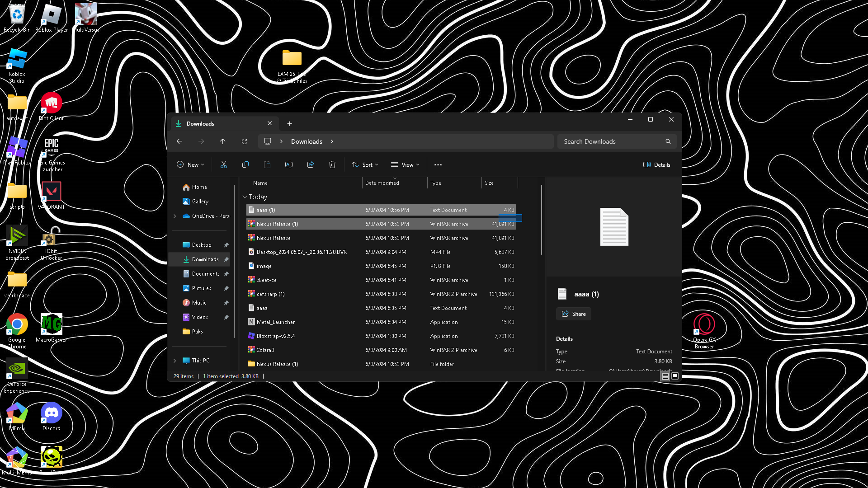The image size is (868, 488).
Task: Click the Refresh button in navigation bar
Action: tap(245, 141)
